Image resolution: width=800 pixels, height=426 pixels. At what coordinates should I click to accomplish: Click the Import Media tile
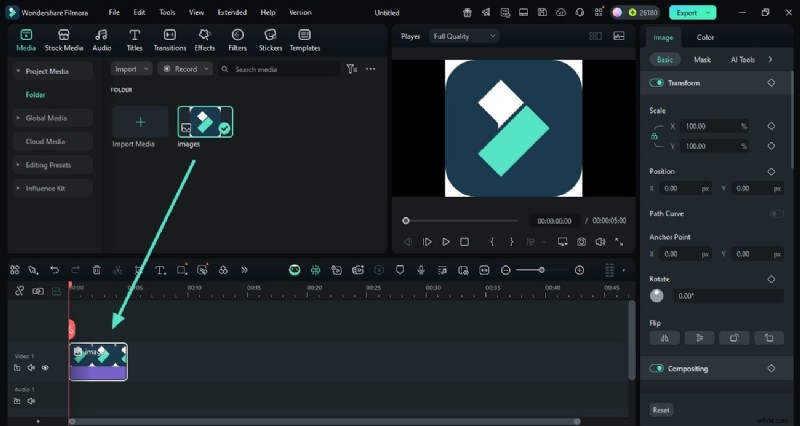click(140, 122)
